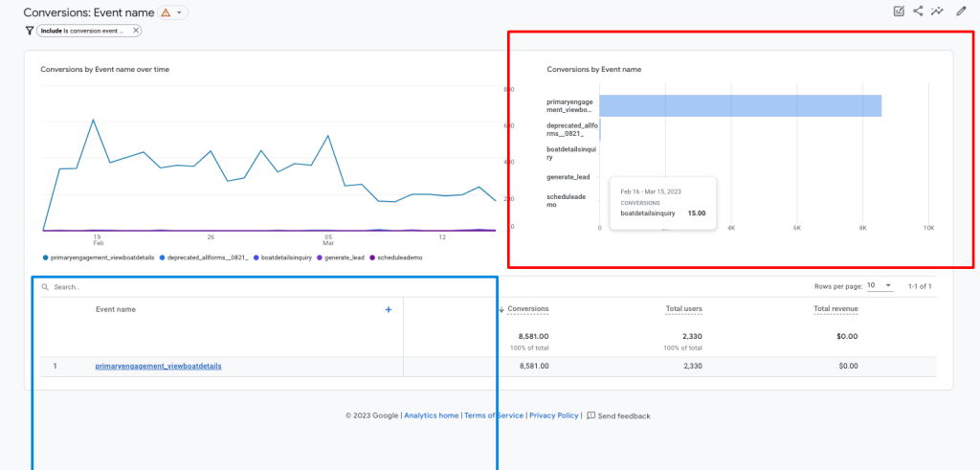Click the filter funnel icon
This screenshot has width=980, height=470.
pyautogui.click(x=30, y=31)
